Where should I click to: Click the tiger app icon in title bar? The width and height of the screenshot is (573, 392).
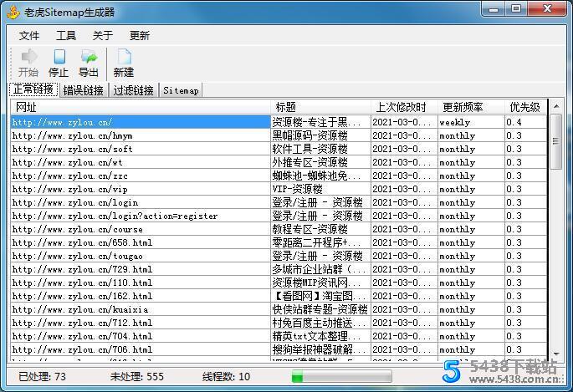[13, 12]
